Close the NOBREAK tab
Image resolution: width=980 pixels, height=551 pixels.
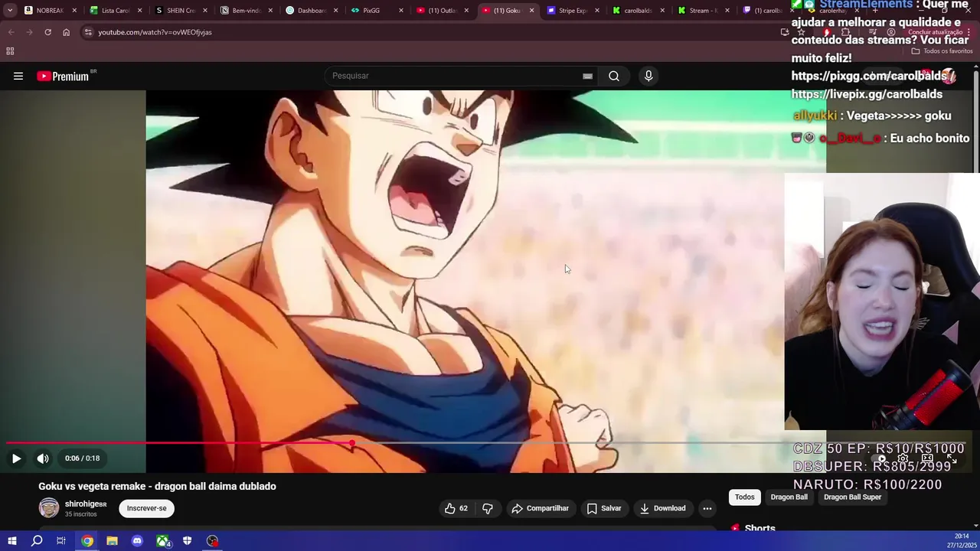74,11
